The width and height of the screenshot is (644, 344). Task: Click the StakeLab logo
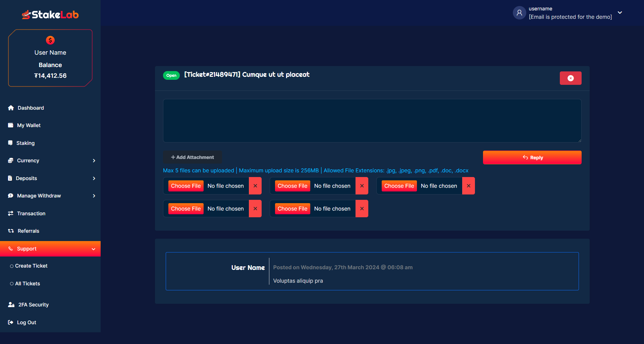pos(50,14)
